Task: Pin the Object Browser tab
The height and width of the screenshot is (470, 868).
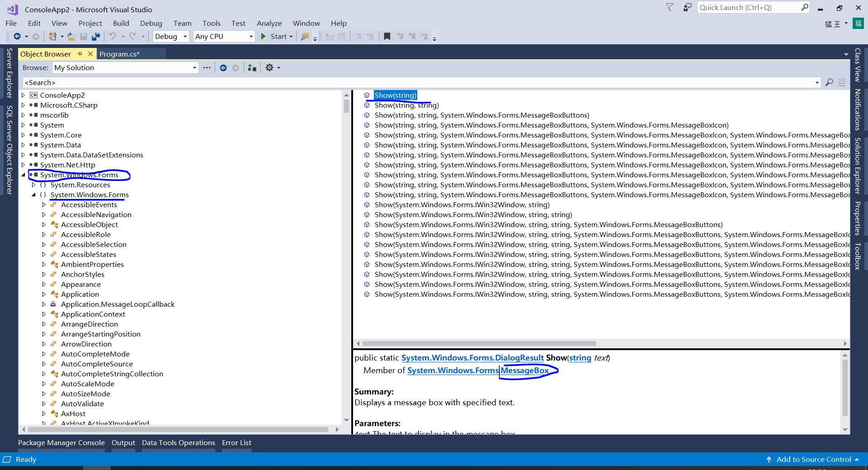Action: [80, 54]
